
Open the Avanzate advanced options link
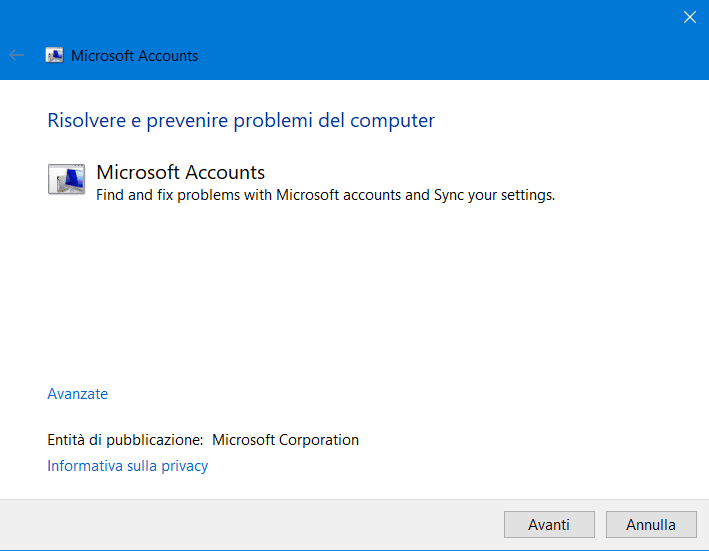(x=77, y=394)
